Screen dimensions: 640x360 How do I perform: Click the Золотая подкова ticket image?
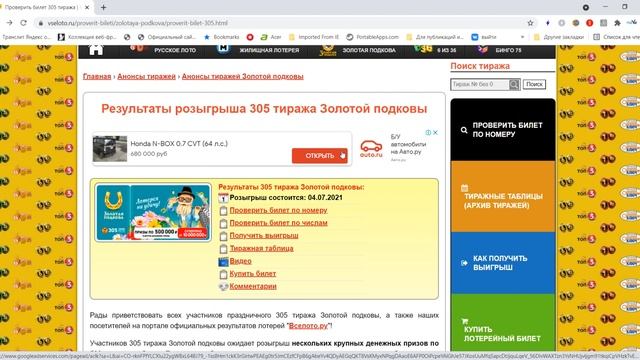(153, 212)
